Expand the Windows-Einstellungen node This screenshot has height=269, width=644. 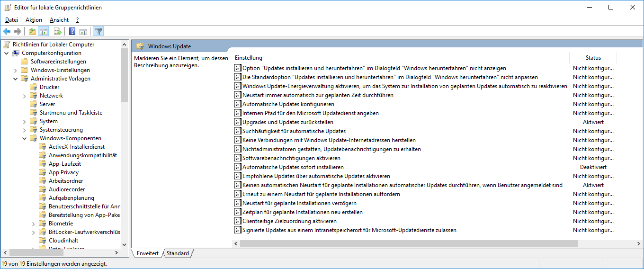tap(15, 70)
